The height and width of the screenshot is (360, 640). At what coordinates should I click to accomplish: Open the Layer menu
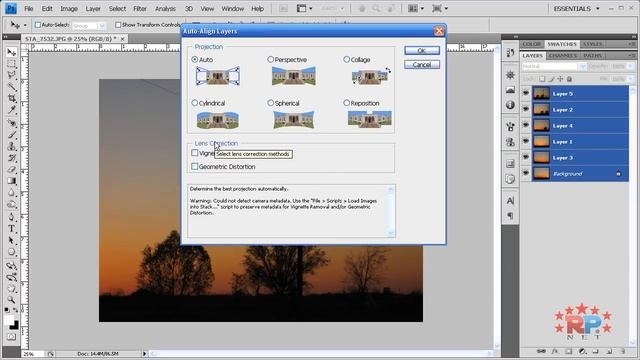(93, 9)
